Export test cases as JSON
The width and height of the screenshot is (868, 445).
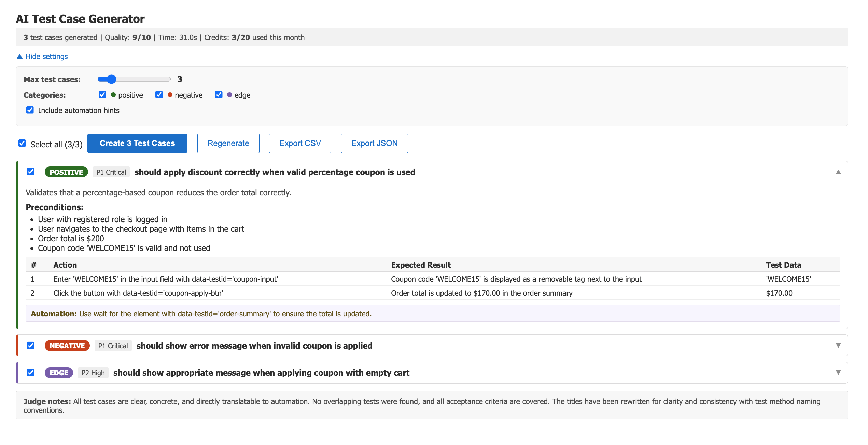374,143
